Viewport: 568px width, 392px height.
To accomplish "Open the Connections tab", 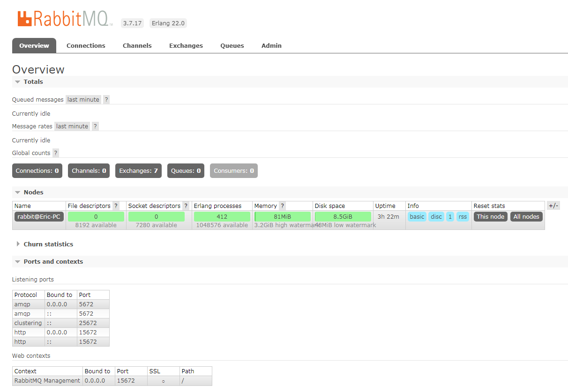I will coord(86,45).
